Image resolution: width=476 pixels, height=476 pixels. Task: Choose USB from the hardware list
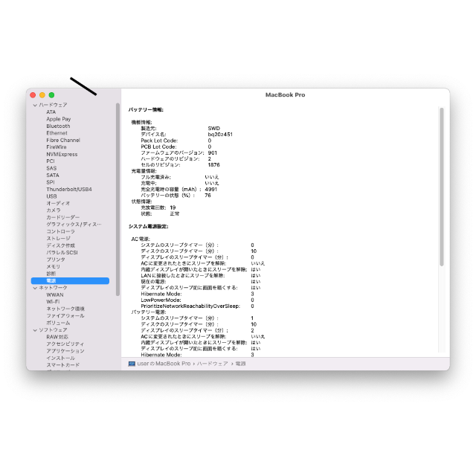click(x=51, y=196)
